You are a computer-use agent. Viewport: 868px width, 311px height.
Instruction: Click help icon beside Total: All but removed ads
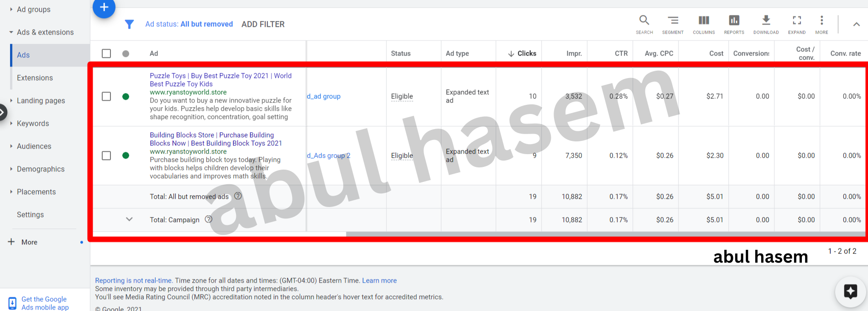click(x=238, y=196)
